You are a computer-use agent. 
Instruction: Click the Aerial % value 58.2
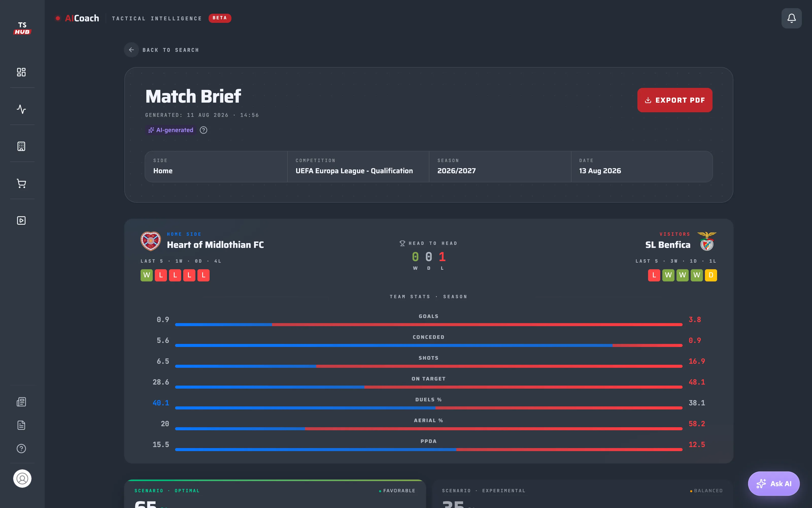(697, 424)
